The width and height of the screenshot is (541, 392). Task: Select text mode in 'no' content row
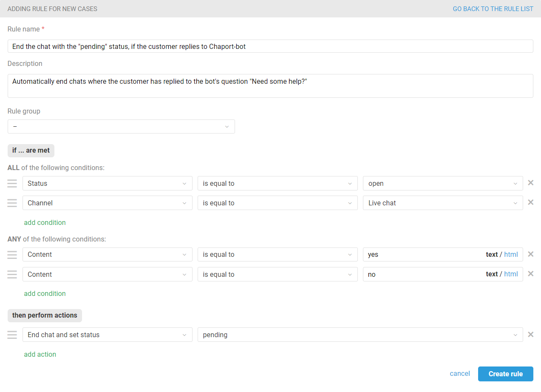[492, 274]
